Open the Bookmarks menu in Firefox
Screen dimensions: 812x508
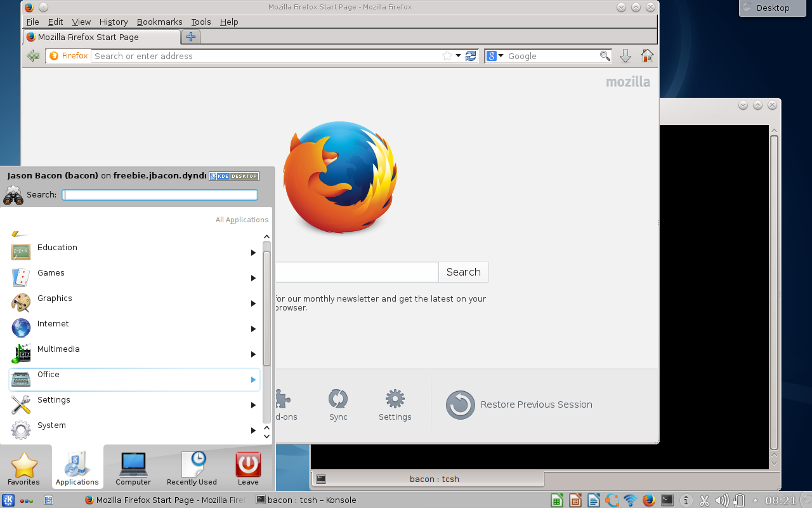point(159,22)
